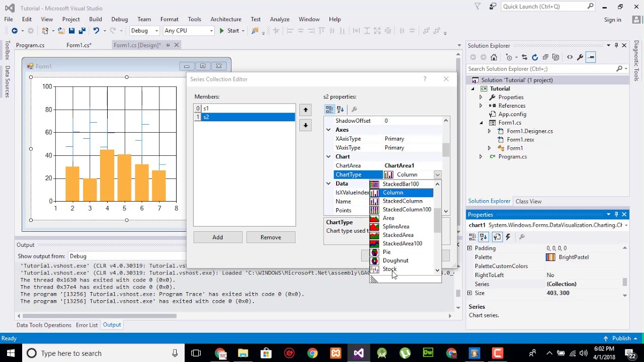Open the Build menu
The width and height of the screenshot is (644, 362).
click(96, 19)
